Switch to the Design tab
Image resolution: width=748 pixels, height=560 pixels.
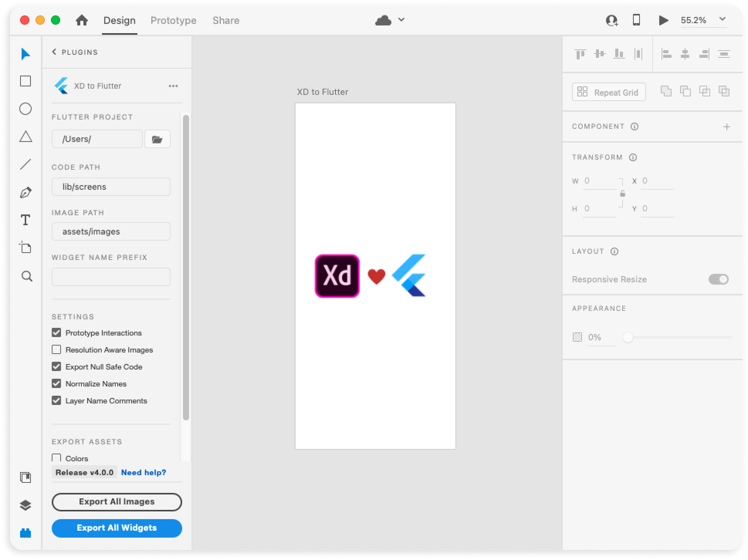click(119, 20)
